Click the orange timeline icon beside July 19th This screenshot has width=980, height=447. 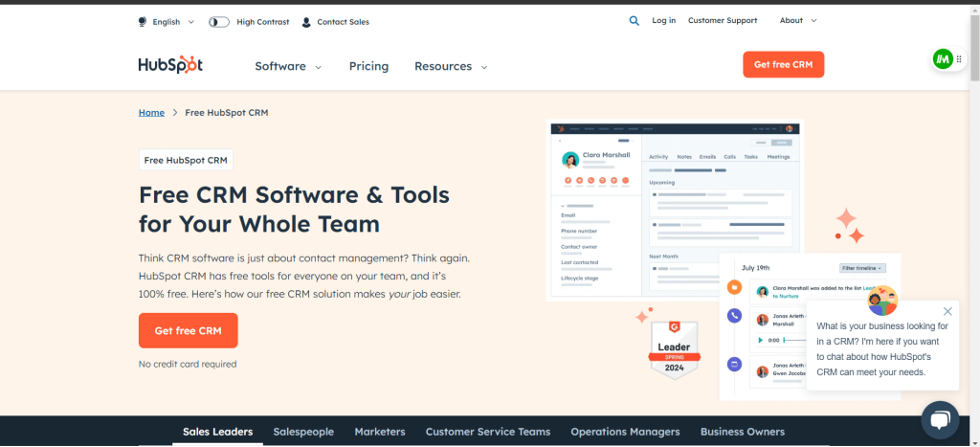click(x=734, y=287)
